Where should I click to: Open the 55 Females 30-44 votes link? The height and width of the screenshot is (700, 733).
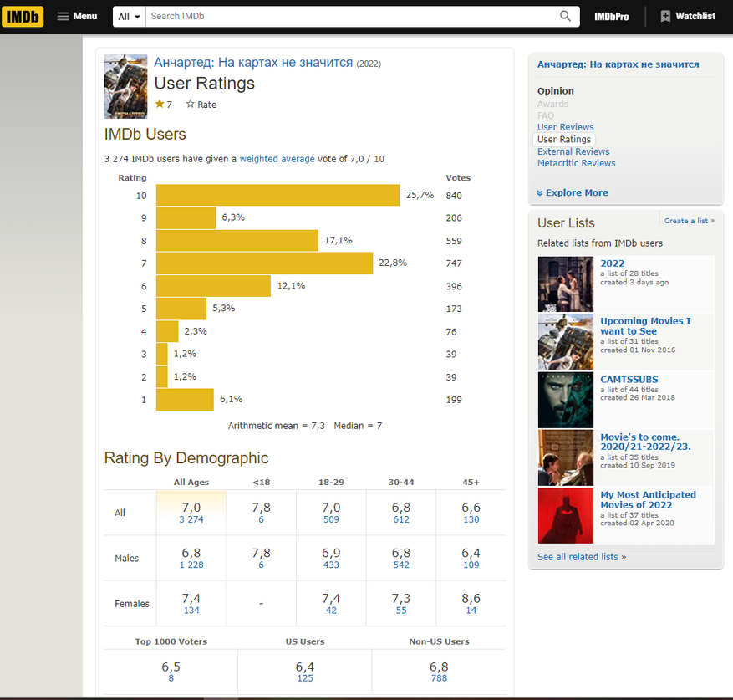point(401,611)
